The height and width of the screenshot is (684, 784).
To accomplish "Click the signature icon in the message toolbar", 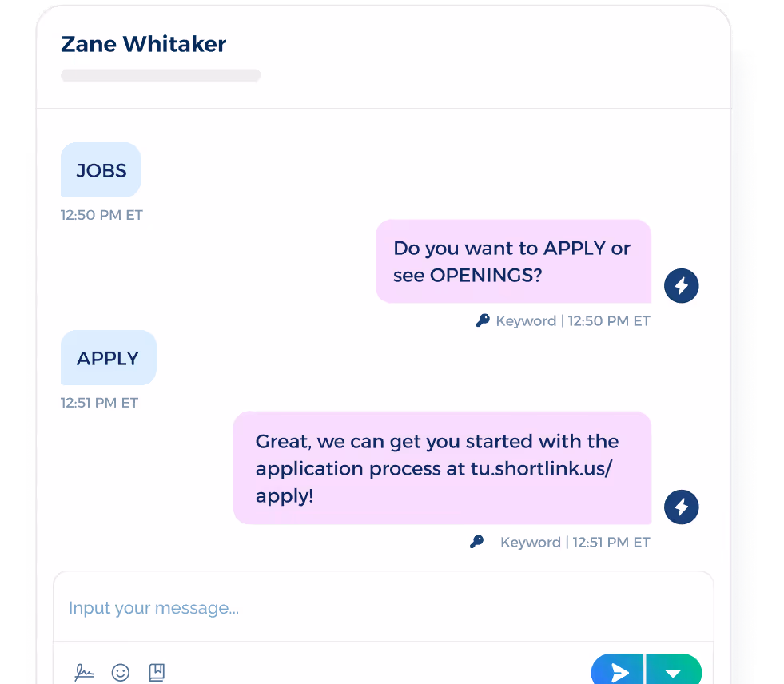I will tap(84, 672).
